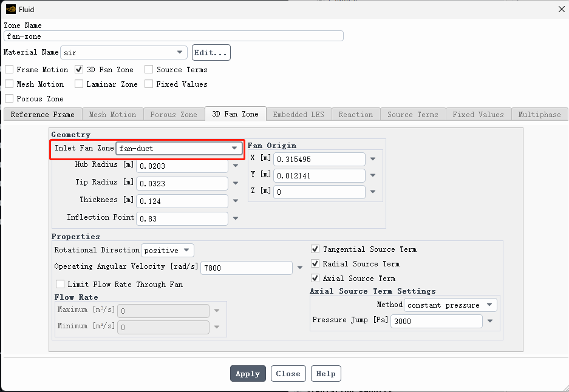569x392 pixels.
Task: Open the Reference Frame tab
Action: click(x=41, y=114)
